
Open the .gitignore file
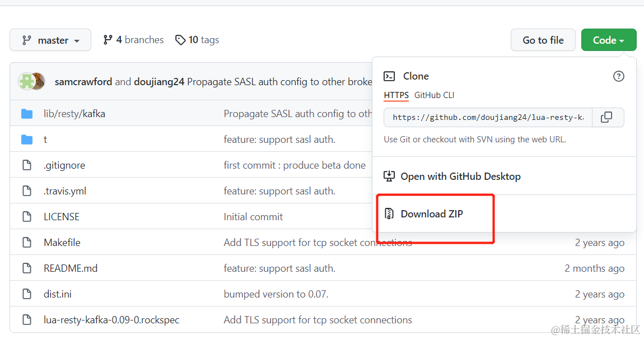(64, 165)
